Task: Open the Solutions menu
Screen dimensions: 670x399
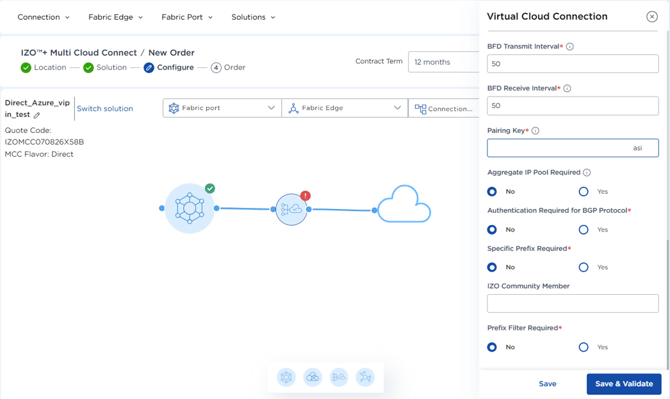Action: [253, 17]
